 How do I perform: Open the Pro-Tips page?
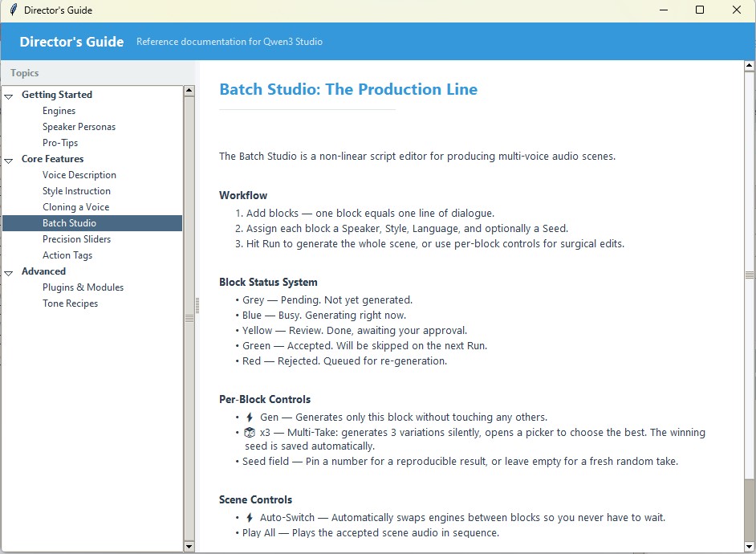[60, 143]
